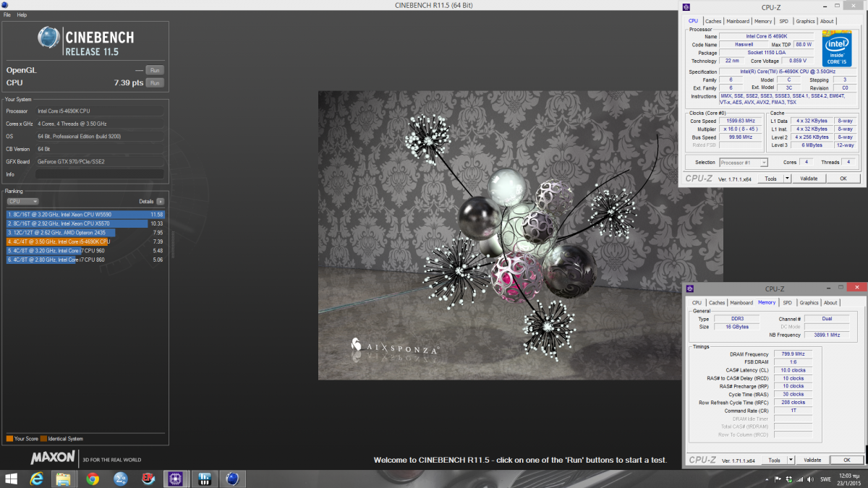Open Graphics tab in memory-timings CPU-Z window
Image resolution: width=868 pixels, height=488 pixels.
[x=809, y=303]
